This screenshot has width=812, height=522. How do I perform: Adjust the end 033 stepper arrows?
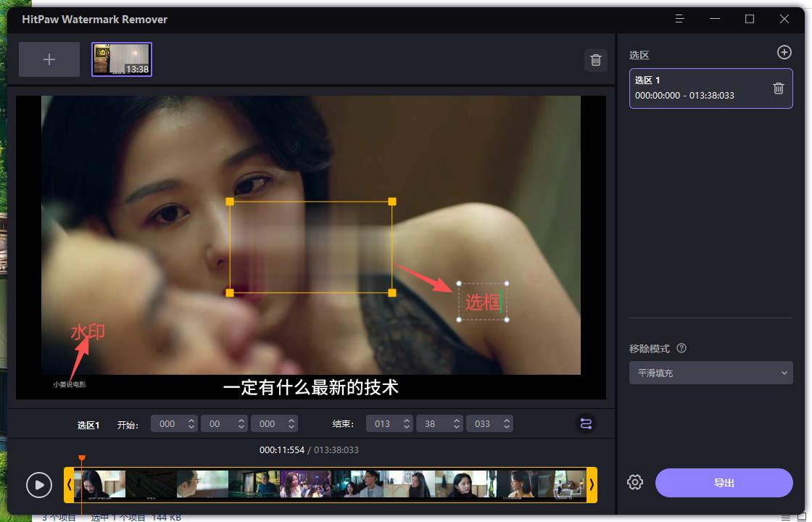(507, 423)
